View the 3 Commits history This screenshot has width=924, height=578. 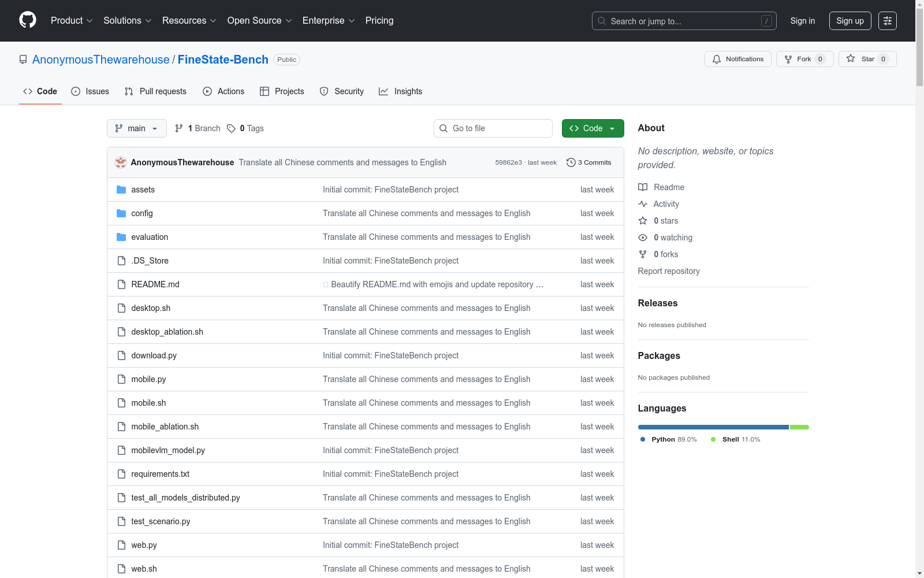589,162
